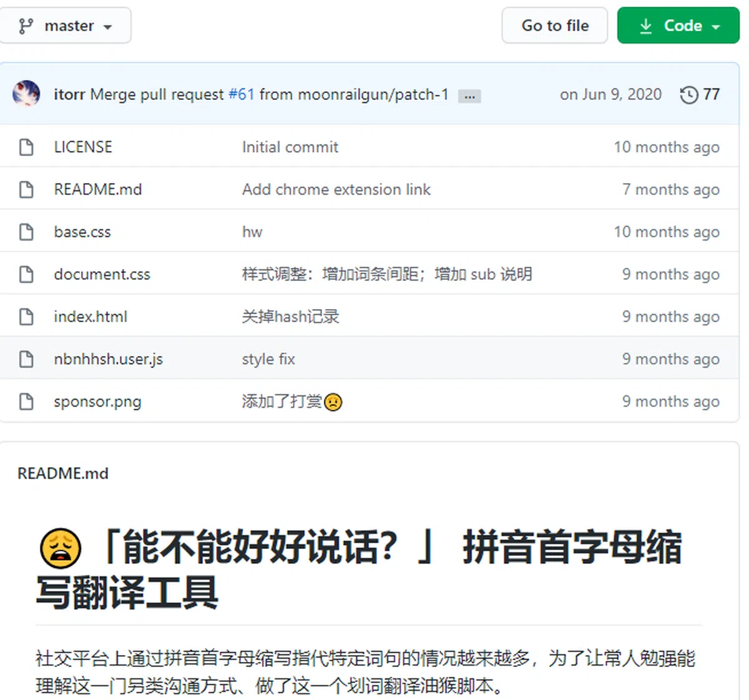Click the file icon beside nbnhhsh.user.js
This screenshot has height=700, width=749.
(x=26, y=359)
